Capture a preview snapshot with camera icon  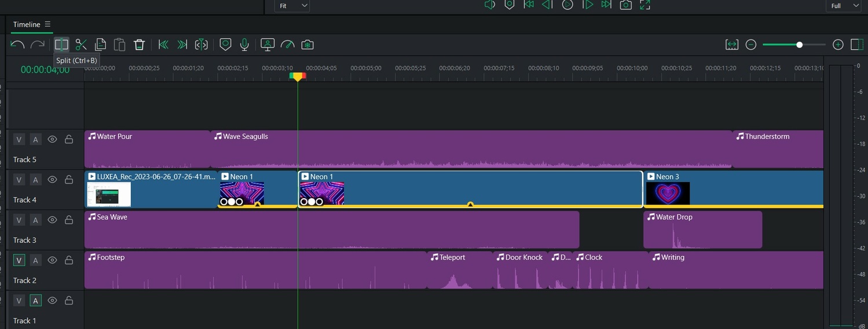click(625, 5)
